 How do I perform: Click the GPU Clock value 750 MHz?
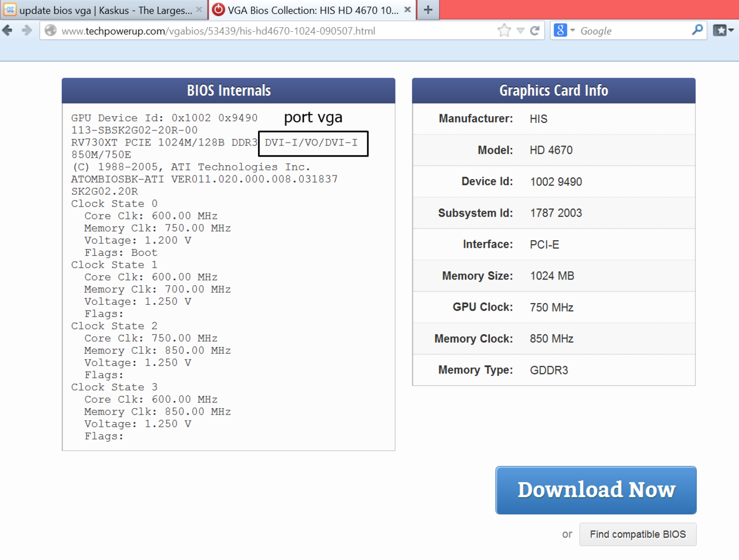click(x=551, y=308)
